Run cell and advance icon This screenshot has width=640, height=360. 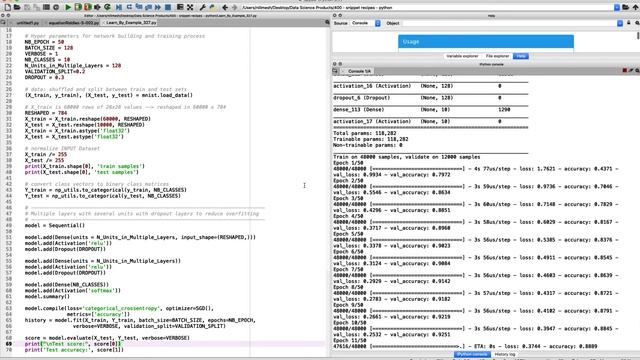pos(88,7)
